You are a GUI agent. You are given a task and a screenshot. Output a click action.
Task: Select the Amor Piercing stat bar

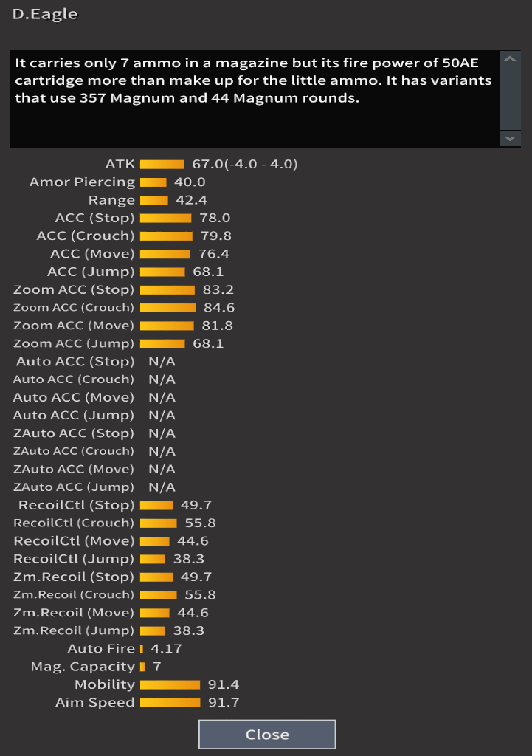coord(153,182)
